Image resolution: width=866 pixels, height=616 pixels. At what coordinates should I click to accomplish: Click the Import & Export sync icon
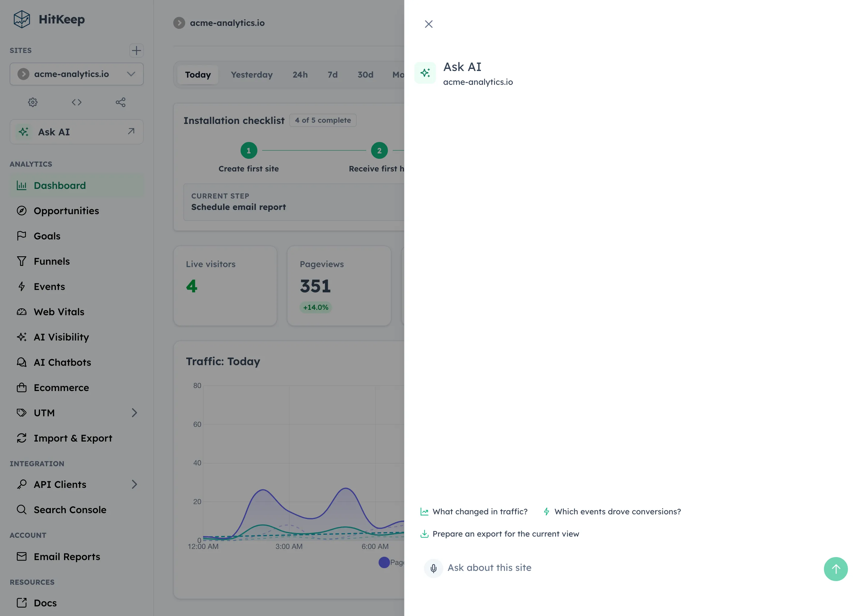[22, 438]
